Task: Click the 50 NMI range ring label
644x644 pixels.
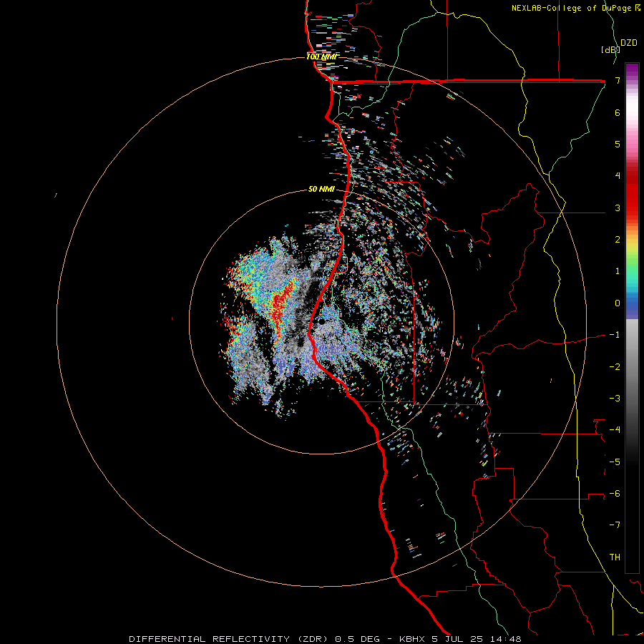Action: pyautogui.click(x=321, y=190)
